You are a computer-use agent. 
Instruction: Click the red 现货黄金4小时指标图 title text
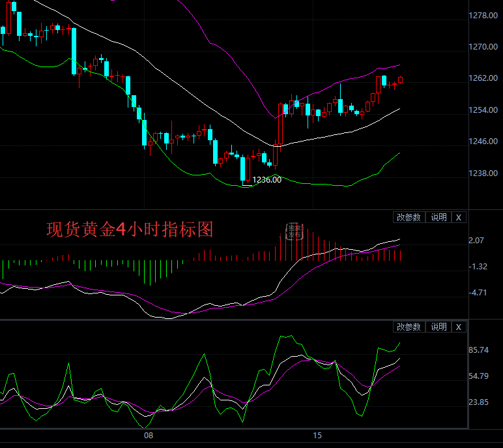coord(130,230)
